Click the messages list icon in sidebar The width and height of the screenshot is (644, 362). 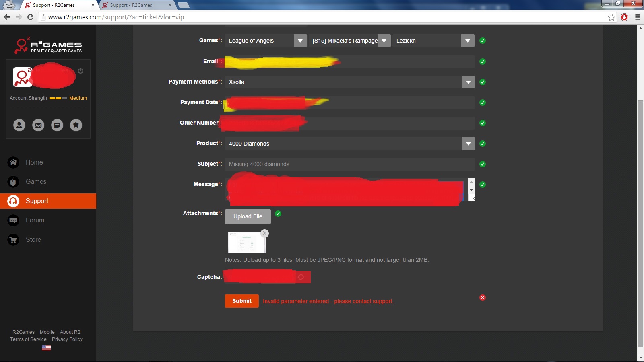[57, 125]
